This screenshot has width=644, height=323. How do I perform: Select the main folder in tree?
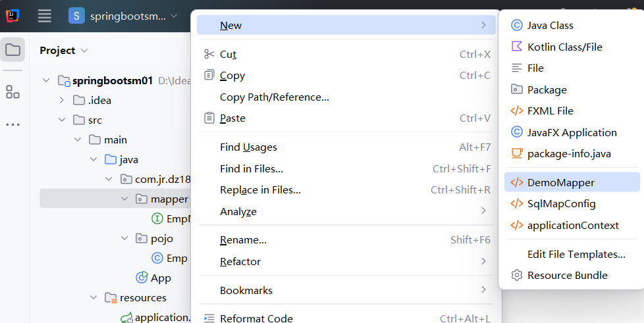[x=115, y=140]
